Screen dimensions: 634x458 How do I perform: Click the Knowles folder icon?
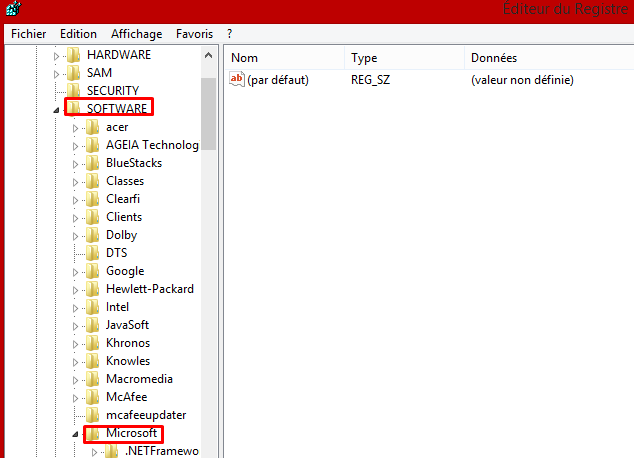click(x=93, y=361)
